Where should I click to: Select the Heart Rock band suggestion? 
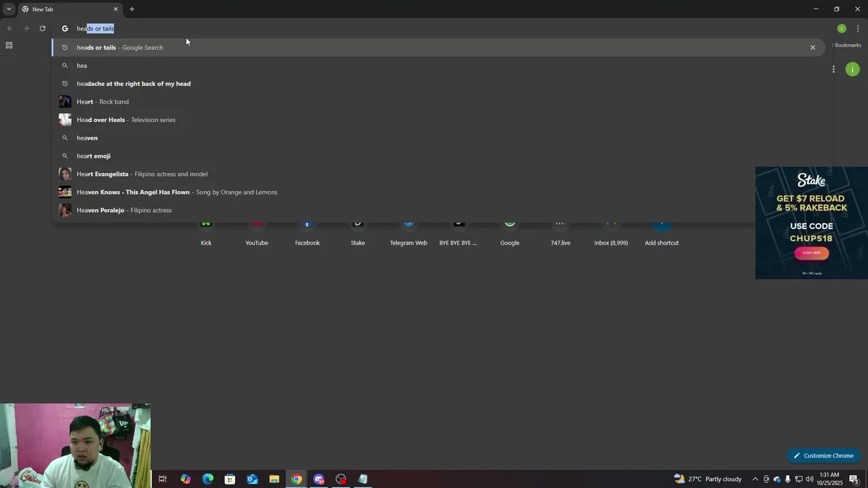point(438,102)
